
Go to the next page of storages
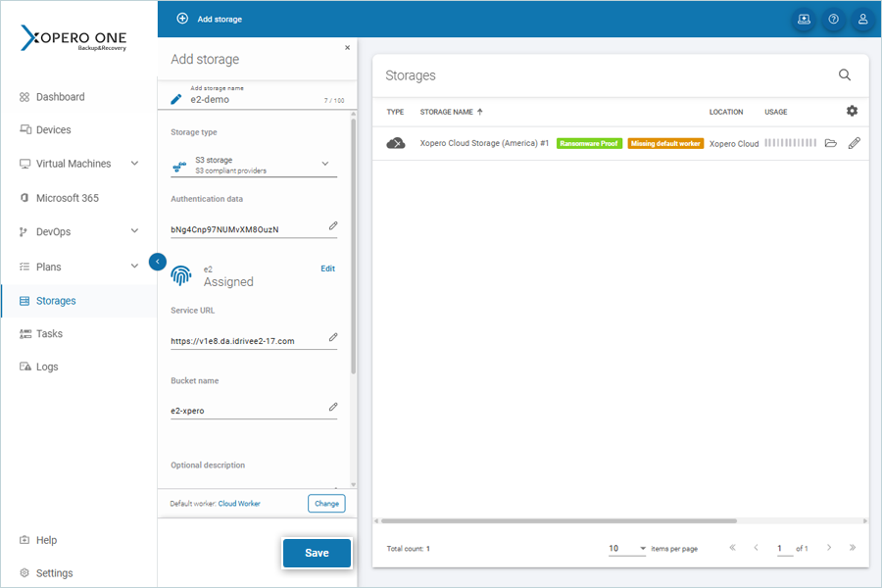click(x=828, y=548)
